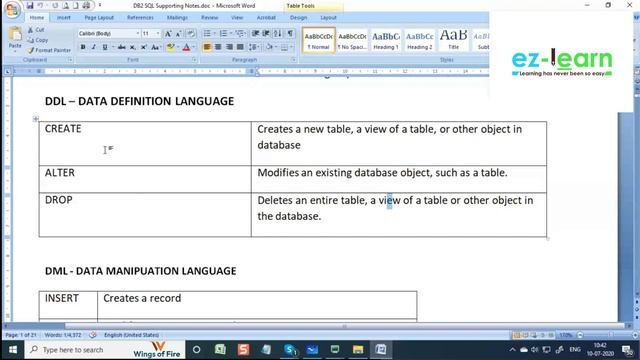640x360 pixels.
Task: Open the font name dropdown
Action: pyautogui.click(x=138, y=33)
